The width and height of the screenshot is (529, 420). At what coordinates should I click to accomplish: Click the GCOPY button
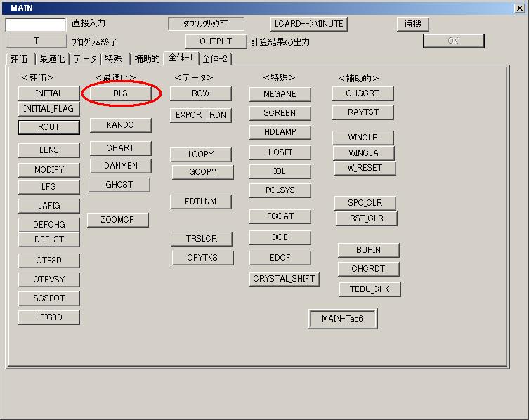(x=203, y=172)
